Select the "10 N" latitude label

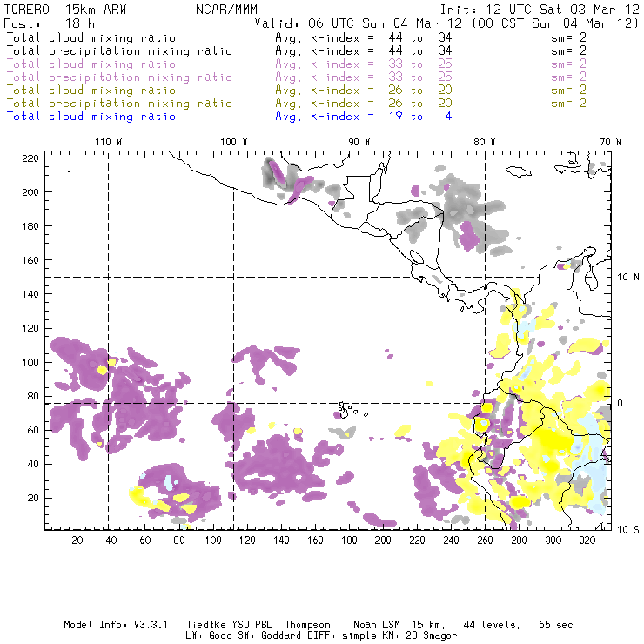pyautogui.click(x=628, y=278)
